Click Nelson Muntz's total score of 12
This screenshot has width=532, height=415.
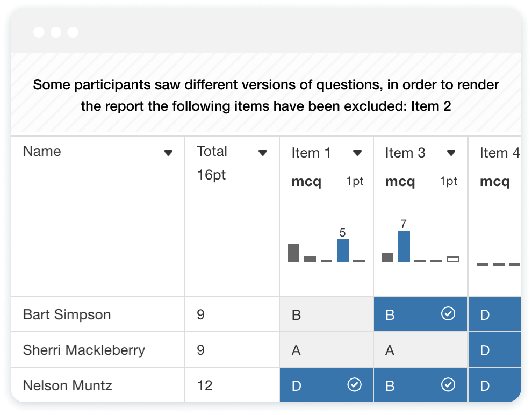point(205,385)
